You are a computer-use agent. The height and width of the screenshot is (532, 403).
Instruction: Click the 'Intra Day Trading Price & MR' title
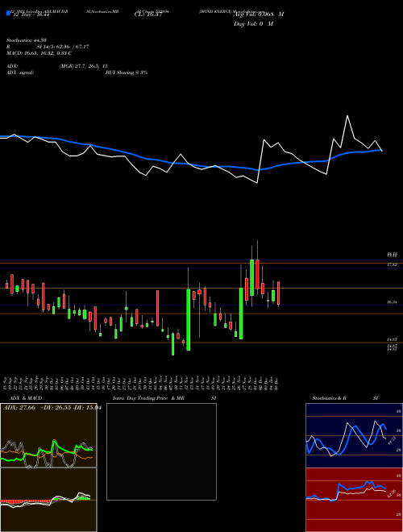(x=148, y=398)
